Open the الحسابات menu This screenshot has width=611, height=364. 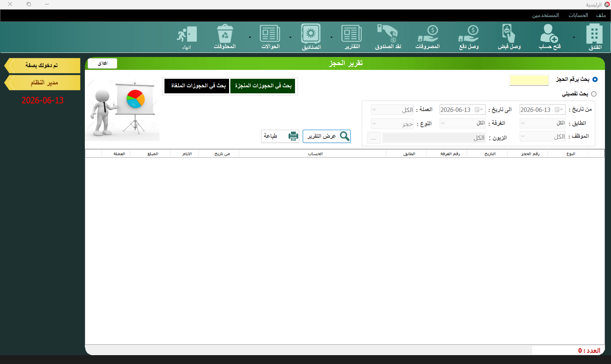578,15
